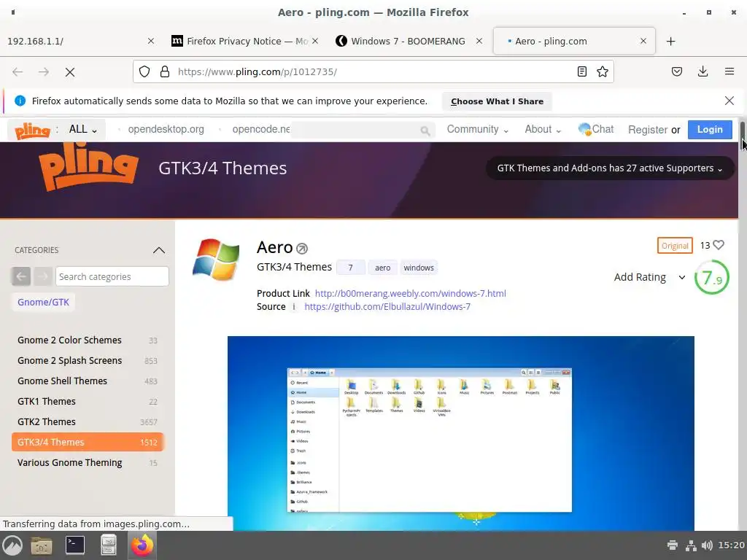The image size is (747, 560).
Task: Collapse the CATEGORIES section chevron
Action: click(x=159, y=250)
